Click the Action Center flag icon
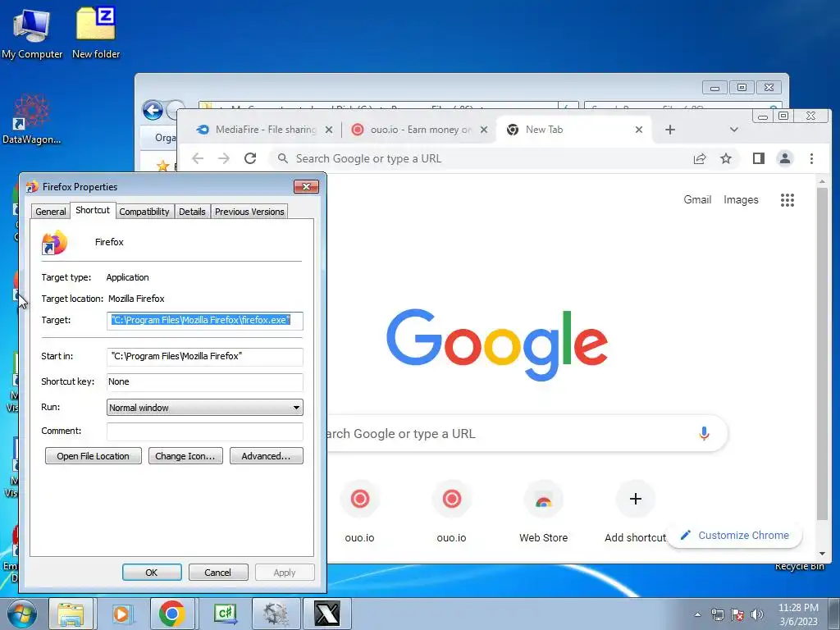This screenshot has height=630, width=840. 737,614
